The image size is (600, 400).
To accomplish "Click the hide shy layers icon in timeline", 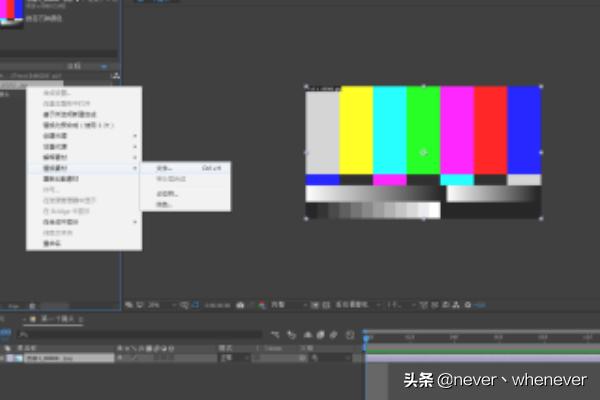I will pos(291,334).
